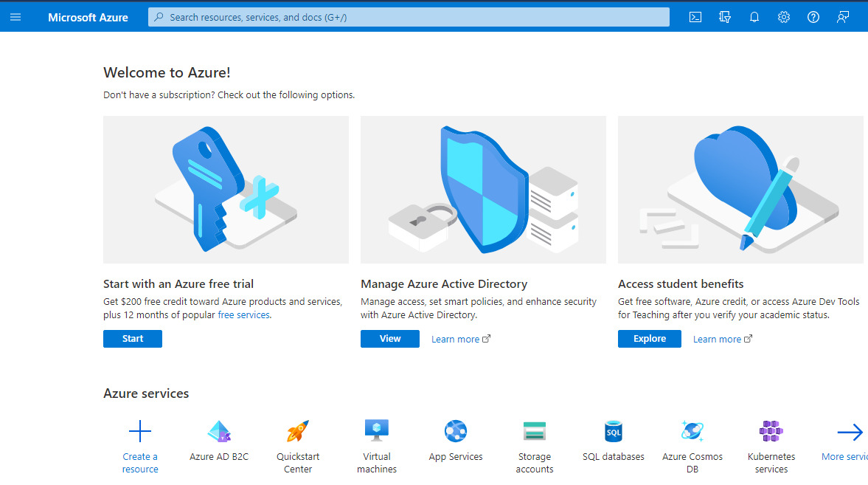Open the App Services globe icon
Image resolution: width=868 pixels, height=485 pixels.
click(456, 431)
